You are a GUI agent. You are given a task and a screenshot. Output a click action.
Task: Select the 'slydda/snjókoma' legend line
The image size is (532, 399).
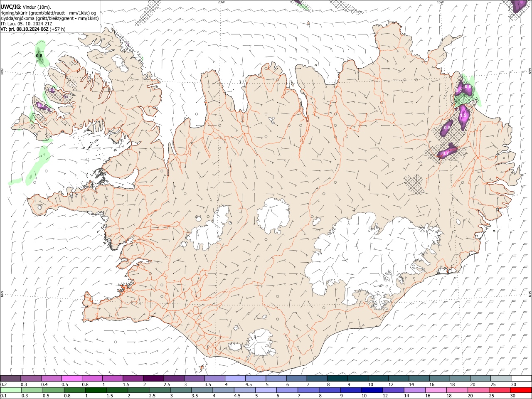pos(49,18)
